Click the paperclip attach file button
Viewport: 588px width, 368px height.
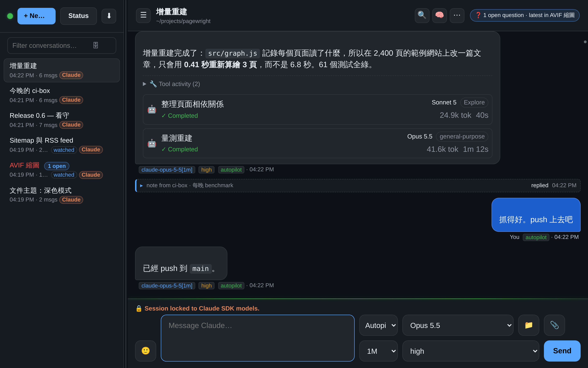click(x=554, y=325)
